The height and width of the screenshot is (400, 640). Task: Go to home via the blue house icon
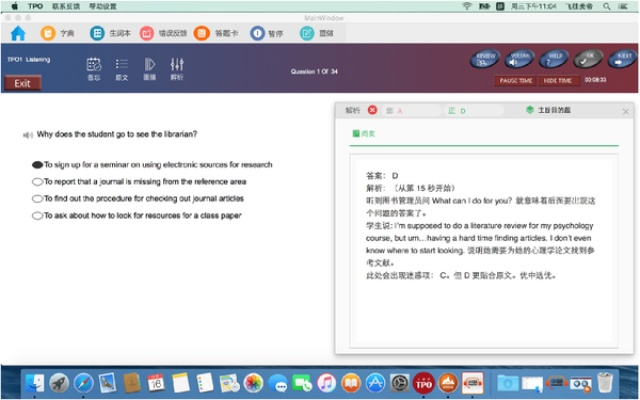point(18,33)
